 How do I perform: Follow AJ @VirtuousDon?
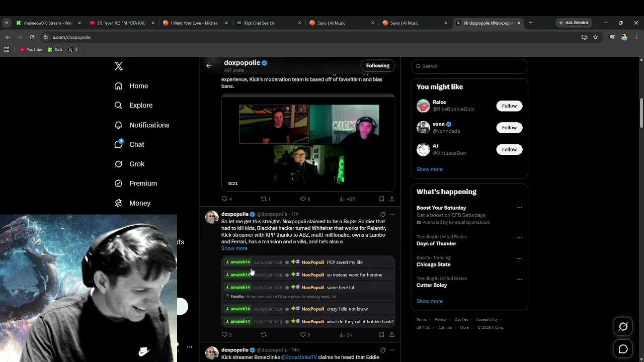(509, 149)
